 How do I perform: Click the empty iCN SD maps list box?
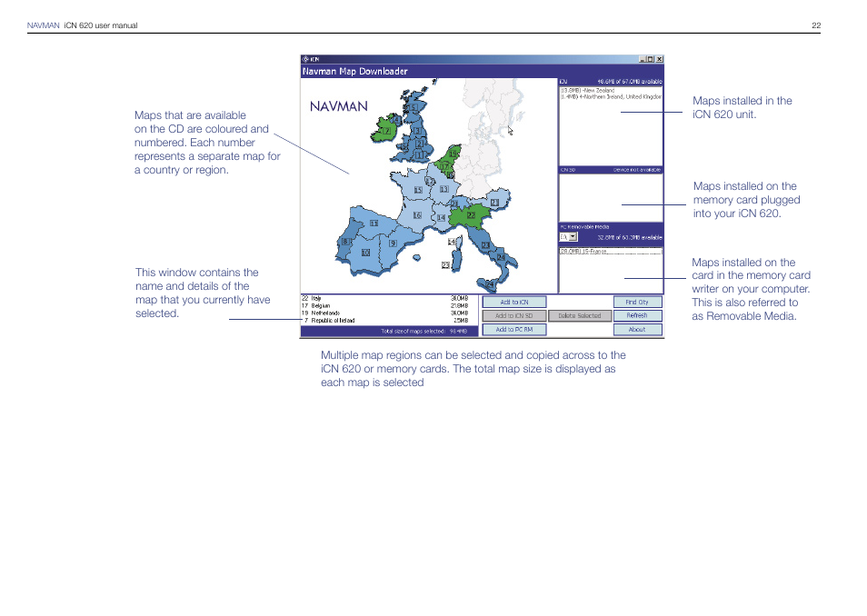coord(611,197)
